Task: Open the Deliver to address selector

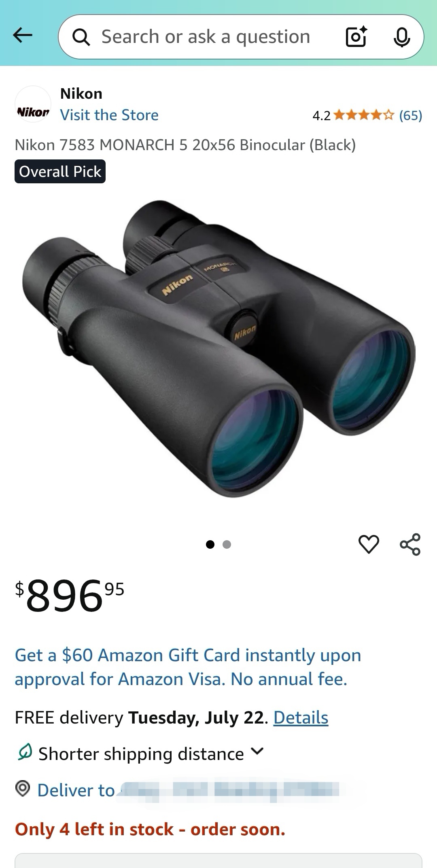Action: pos(188,790)
